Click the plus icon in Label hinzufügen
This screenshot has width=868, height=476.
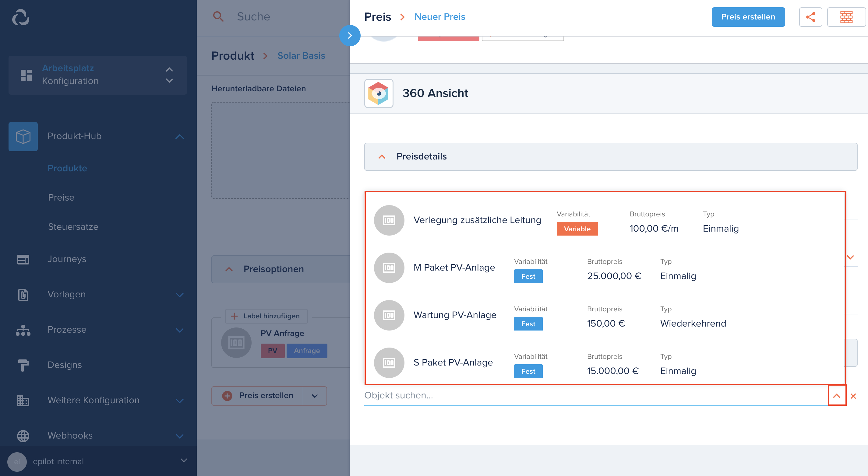pyautogui.click(x=234, y=316)
